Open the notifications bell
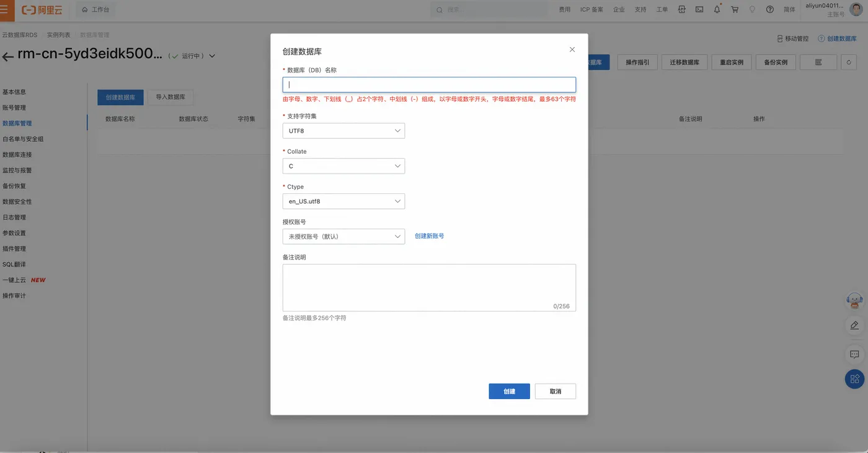The width and height of the screenshot is (868, 453). tap(717, 10)
